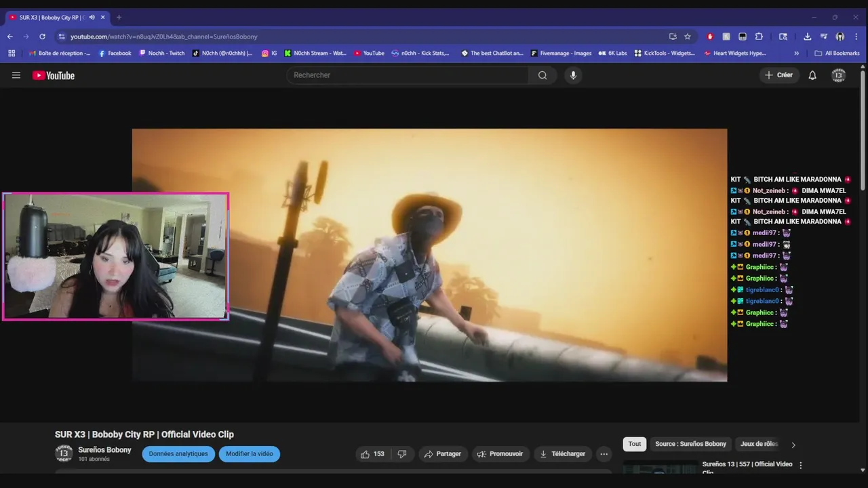Open Nochh - Twitch bookmark
This screenshot has width=868, height=488.
161,53
